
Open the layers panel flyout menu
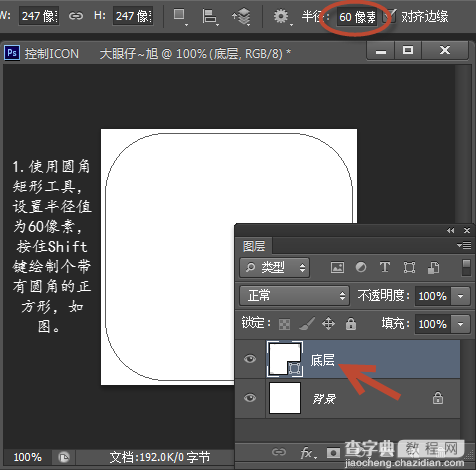(464, 246)
